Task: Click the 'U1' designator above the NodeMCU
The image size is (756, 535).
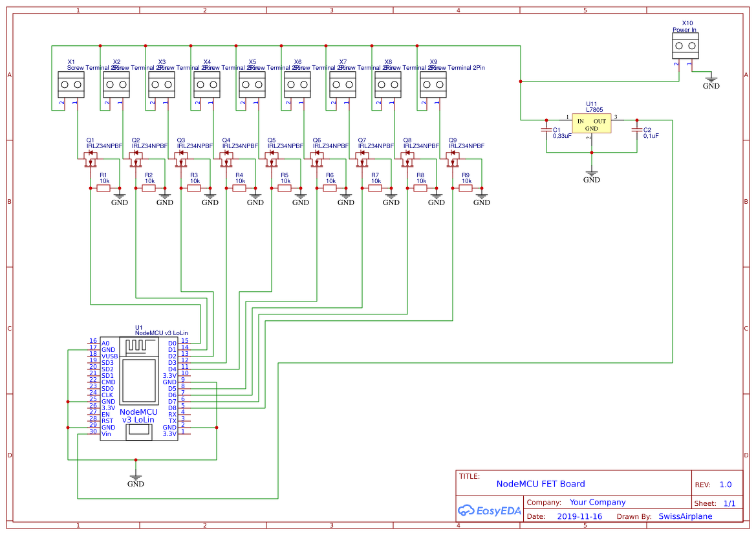Action: 139,327
